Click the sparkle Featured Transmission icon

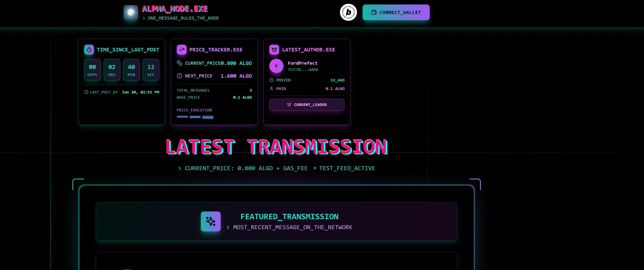210,221
